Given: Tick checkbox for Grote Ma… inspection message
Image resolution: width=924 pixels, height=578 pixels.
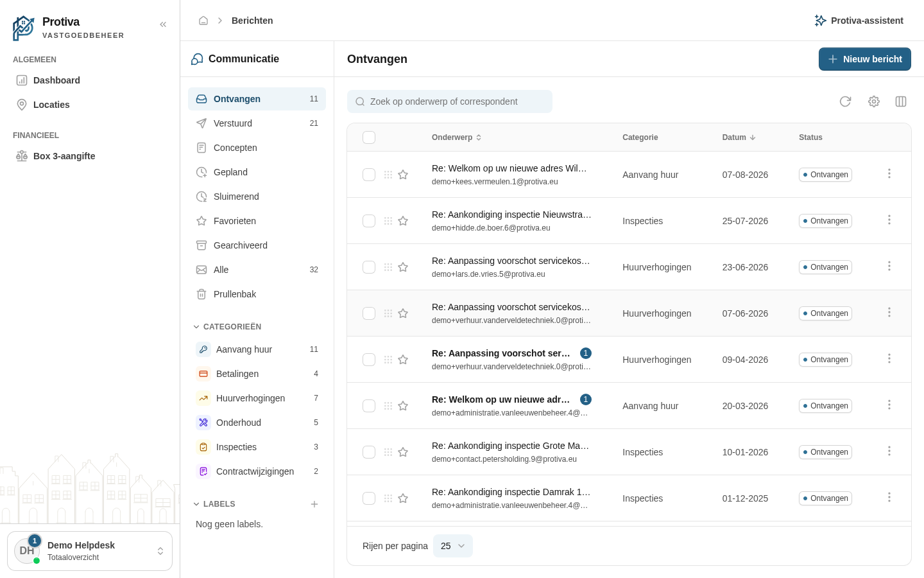Looking at the screenshot, I should 369,452.
